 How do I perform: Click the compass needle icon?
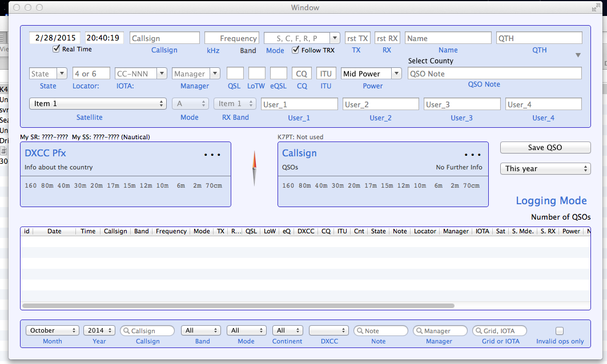tap(254, 168)
